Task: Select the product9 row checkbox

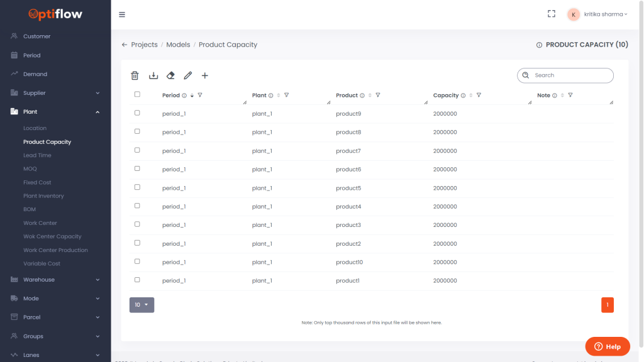Action: coord(137,113)
